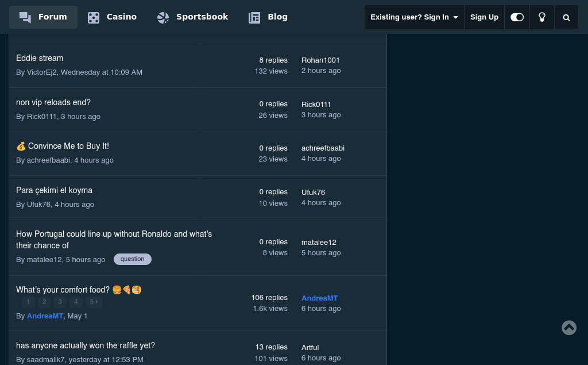This screenshot has height=365, width=588.
Task: Click the Forum speech bubbles icon
Action: coord(25,17)
